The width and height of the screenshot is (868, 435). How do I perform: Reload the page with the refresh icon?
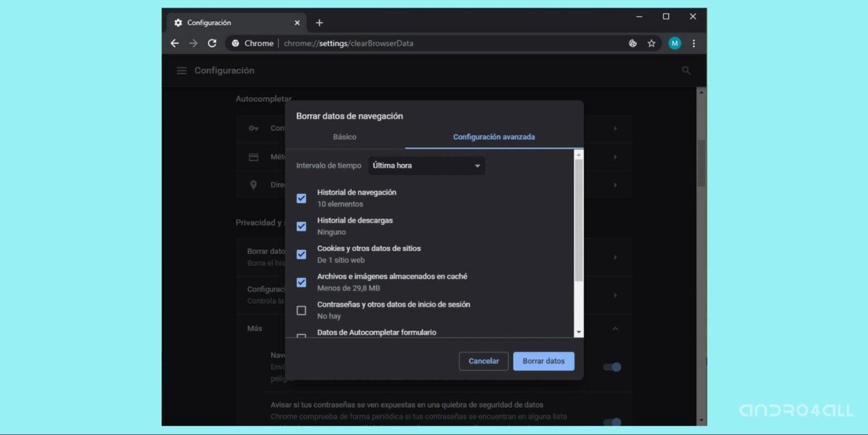click(x=212, y=43)
